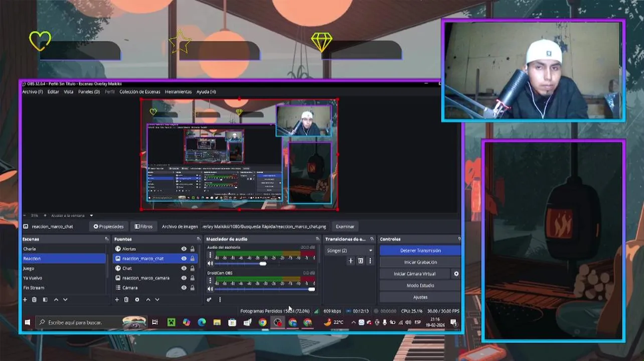
Task: Move the scene down with the Escenas down arrow
Action: (x=65, y=299)
